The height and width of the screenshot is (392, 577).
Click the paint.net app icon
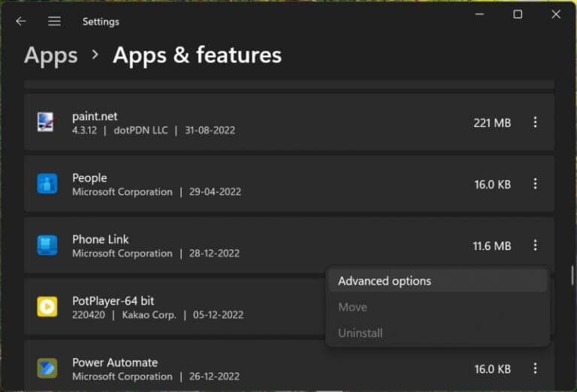coord(47,122)
